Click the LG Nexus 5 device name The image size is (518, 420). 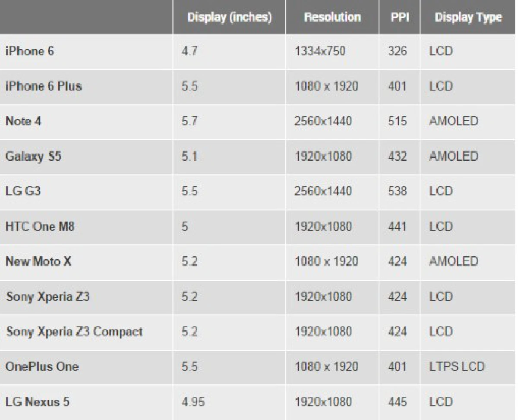(37, 402)
